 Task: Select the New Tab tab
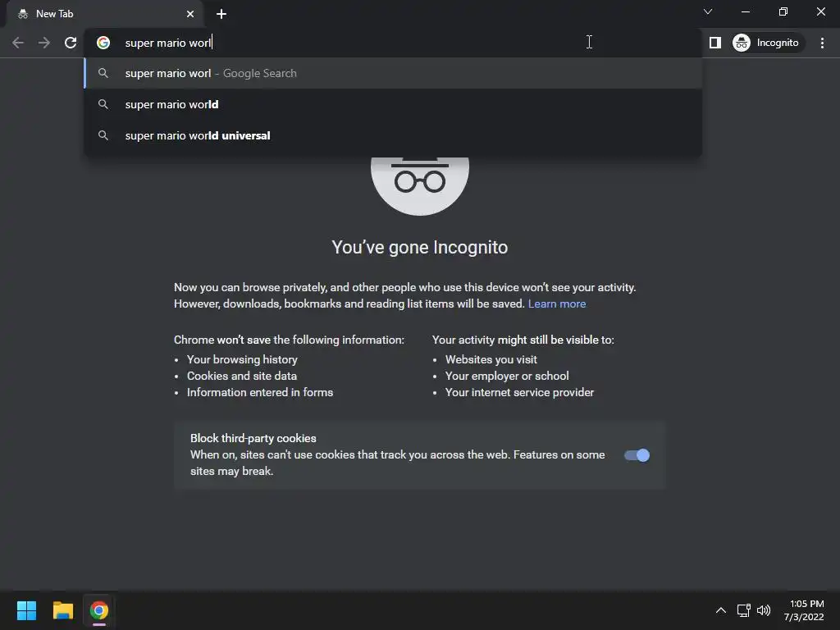(105, 14)
